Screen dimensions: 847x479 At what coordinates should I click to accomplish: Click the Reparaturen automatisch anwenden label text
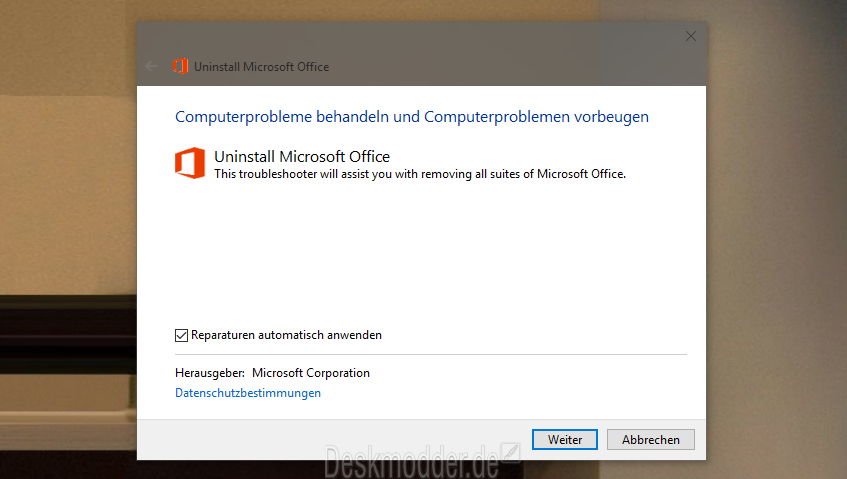click(286, 335)
